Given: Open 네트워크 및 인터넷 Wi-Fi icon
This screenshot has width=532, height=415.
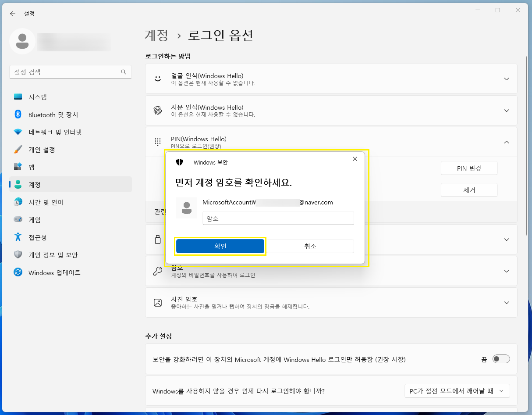Looking at the screenshot, I should click(18, 132).
